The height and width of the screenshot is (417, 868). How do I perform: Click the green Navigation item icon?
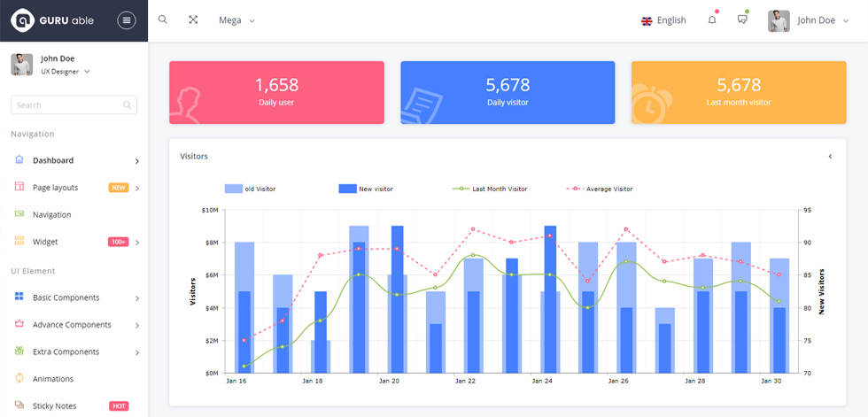click(19, 213)
